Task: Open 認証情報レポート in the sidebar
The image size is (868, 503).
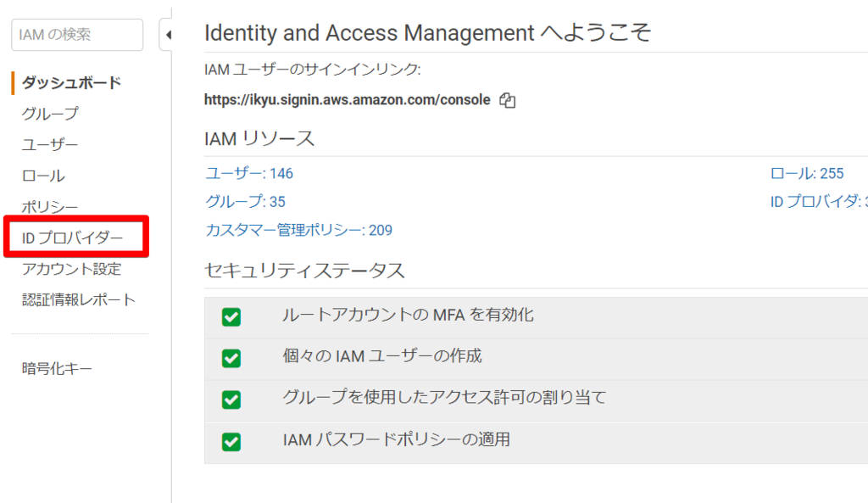Action: click(78, 300)
